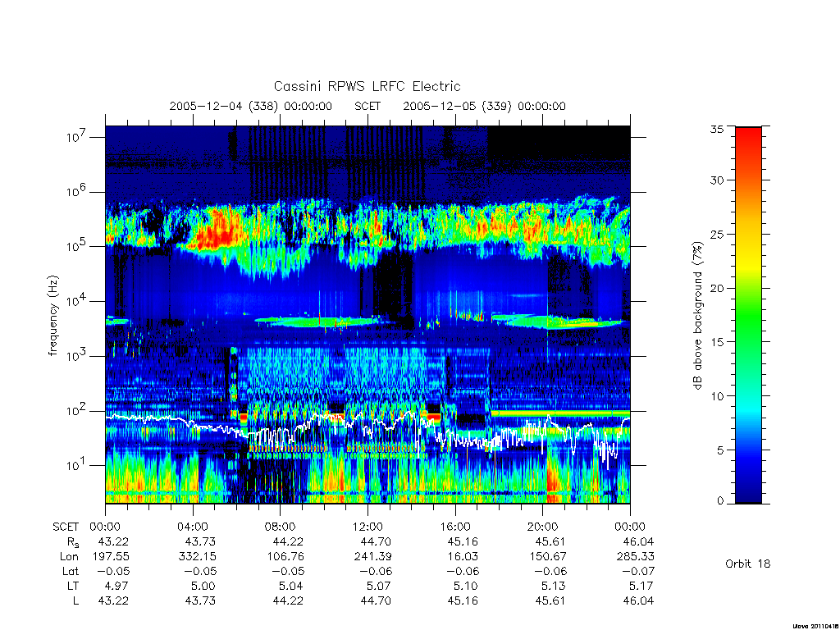Click the rainbow dB color bar
The image size is (840, 630).
point(748,315)
